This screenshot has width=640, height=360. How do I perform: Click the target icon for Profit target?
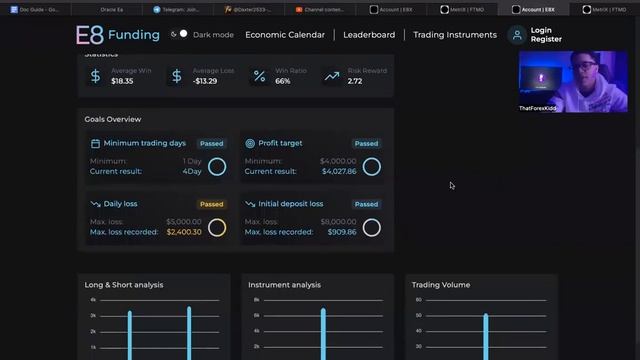coord(250,143)
